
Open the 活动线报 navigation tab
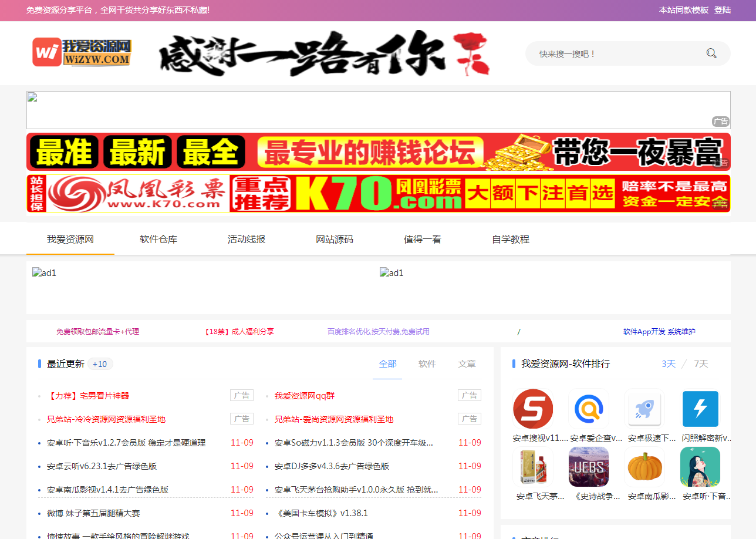247,239
